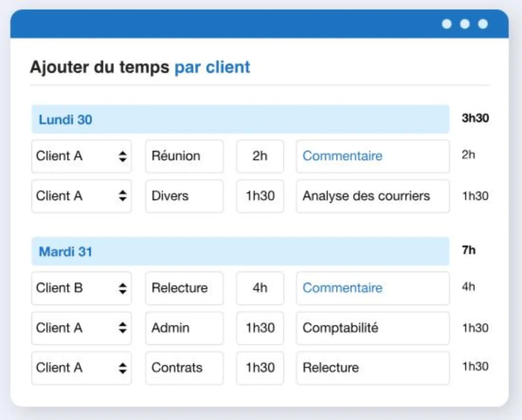Open the Client B dropdown for Relecture
The image size is (522, 420).
click(81, 288)
